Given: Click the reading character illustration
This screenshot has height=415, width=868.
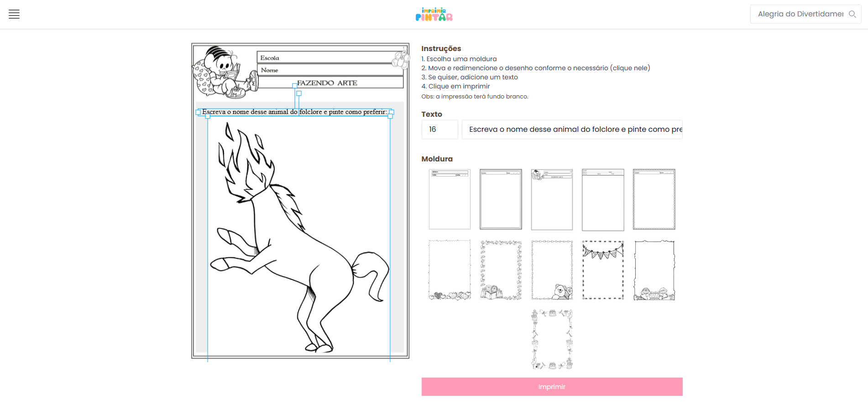Looking at the screenshot, I should tap(225, 72).
